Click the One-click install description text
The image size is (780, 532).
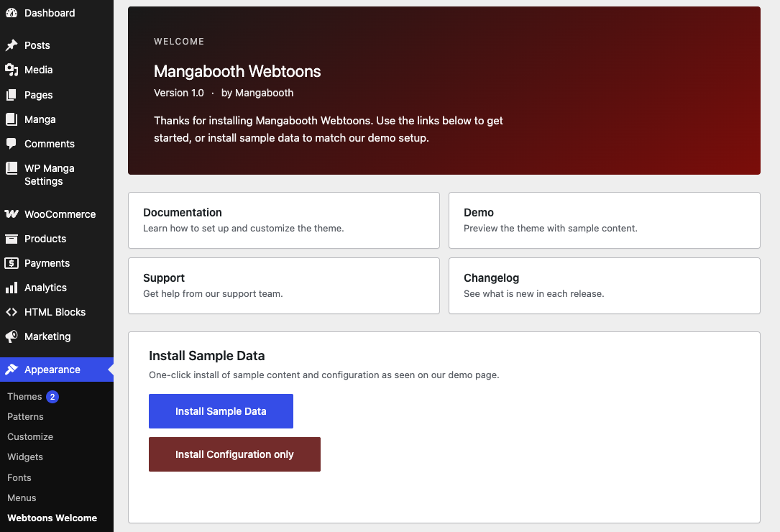point(324,375)
